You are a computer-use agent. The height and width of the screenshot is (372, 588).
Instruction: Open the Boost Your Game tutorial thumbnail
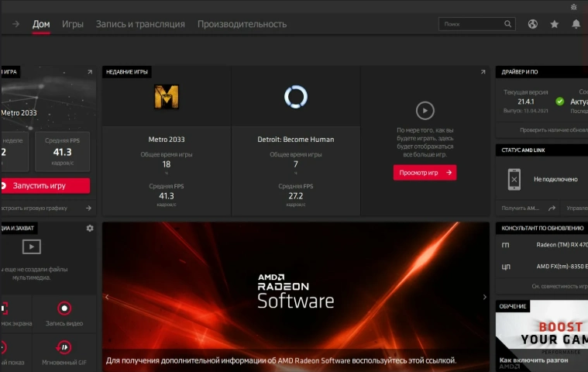coord(542,336)
